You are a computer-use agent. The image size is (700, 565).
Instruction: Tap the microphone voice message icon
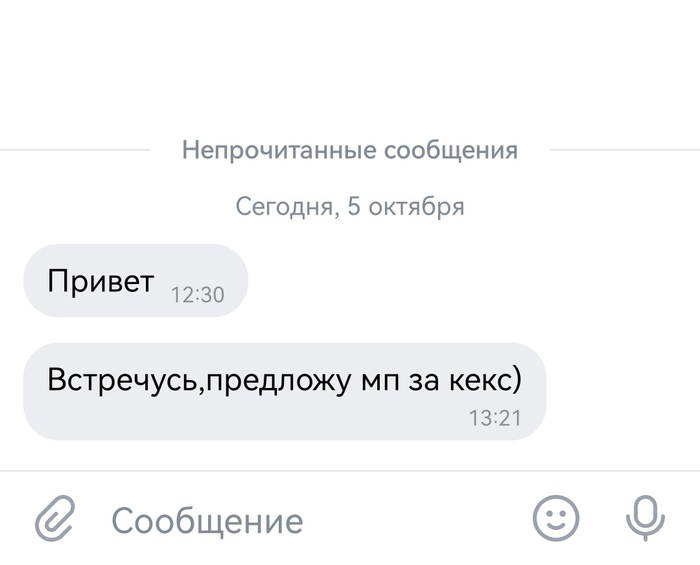coord(645,518)
